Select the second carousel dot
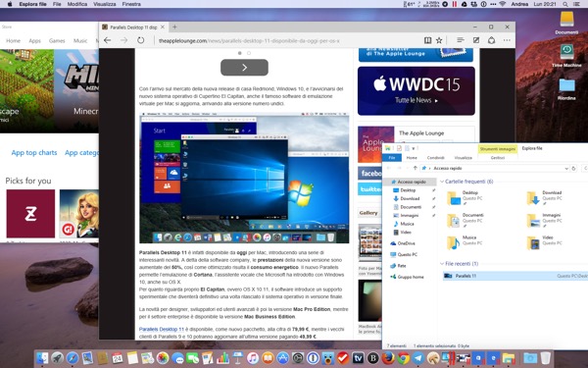The width and height of the screenshot is (588, 368). point(249,53)
